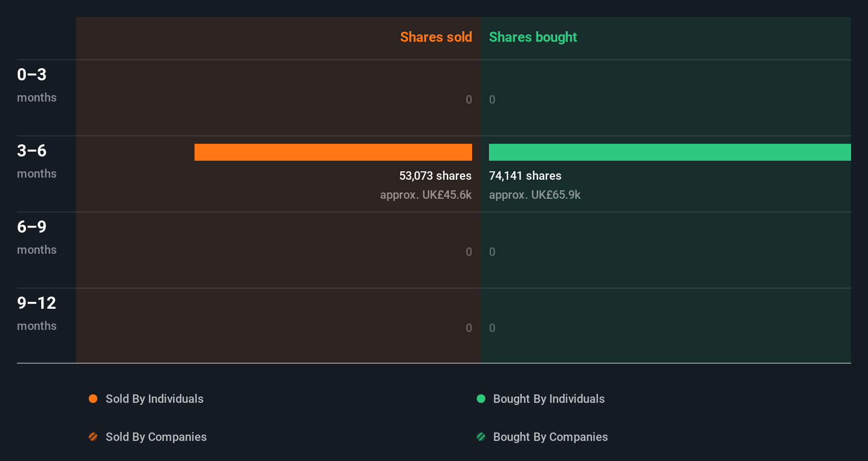
Task: Click the sold zero in 6–9 months row
Action: click(469, 252)
